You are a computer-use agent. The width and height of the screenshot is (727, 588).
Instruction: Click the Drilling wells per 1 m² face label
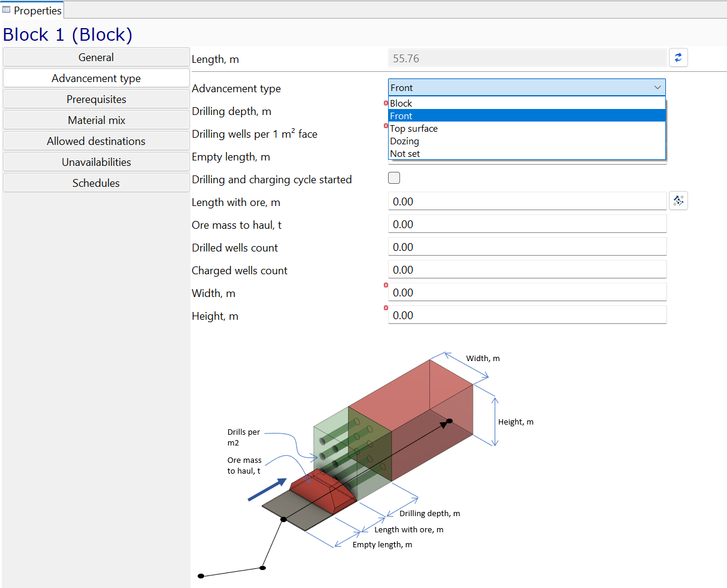pyautogui.click(x=255, y=134)
